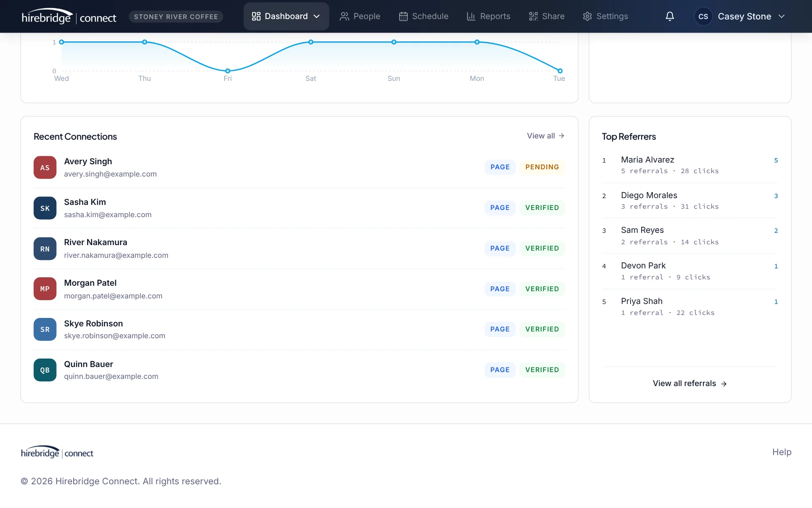Select Priya Shah referrer row
Viewport: 812px width, 508px height.
(690, 307)
